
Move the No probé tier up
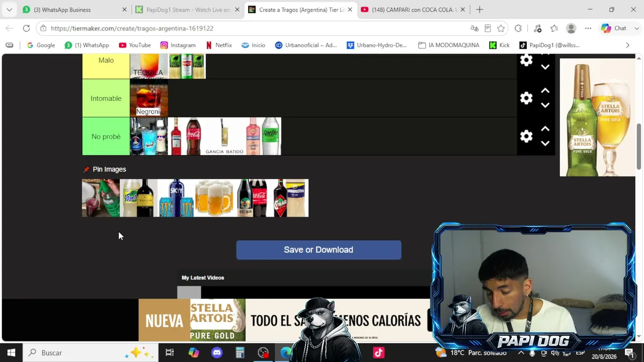click(x=545, y=129)
